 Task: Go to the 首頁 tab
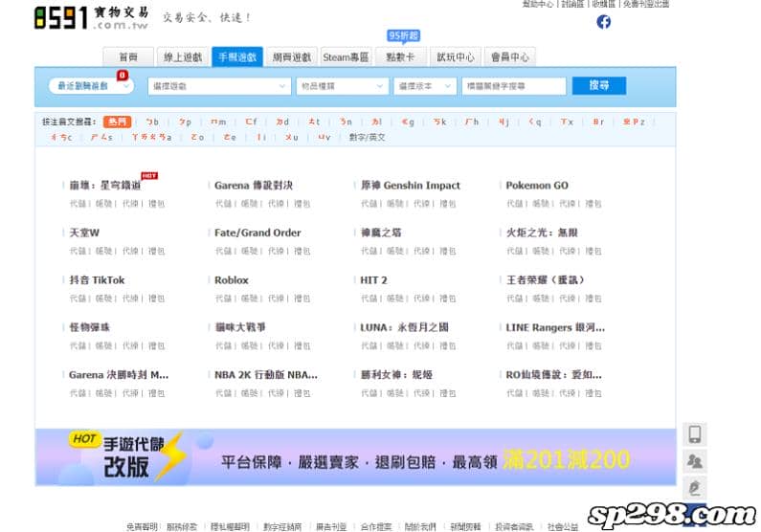click(128, 56)
